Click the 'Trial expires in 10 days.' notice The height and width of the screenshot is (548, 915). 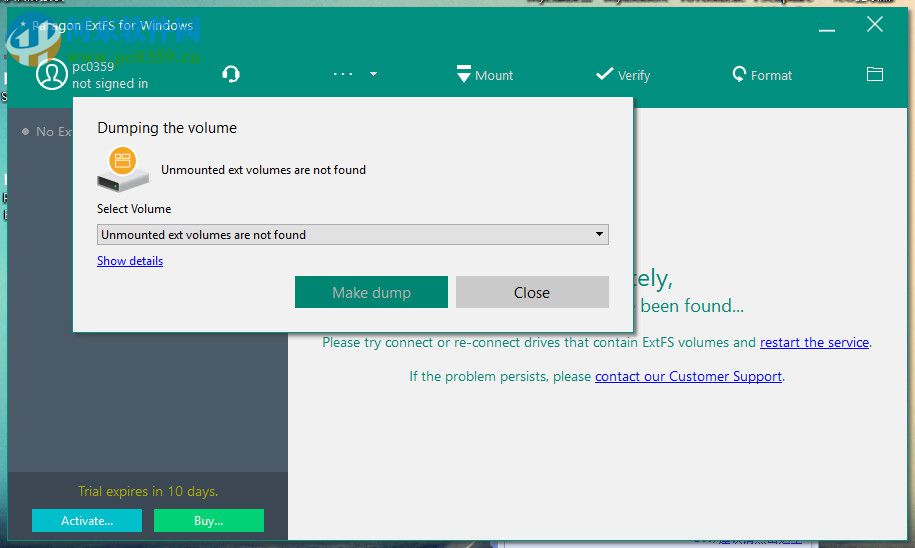(148, 491)
